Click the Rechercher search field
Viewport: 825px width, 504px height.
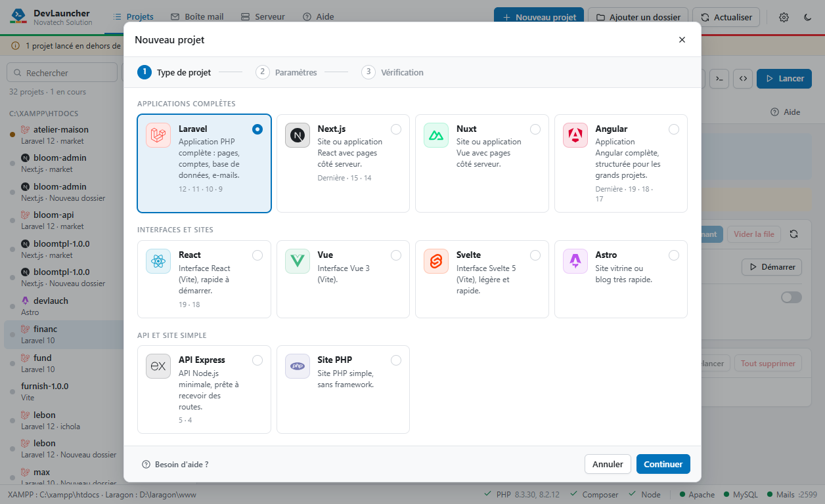click(x=62, y=73)
